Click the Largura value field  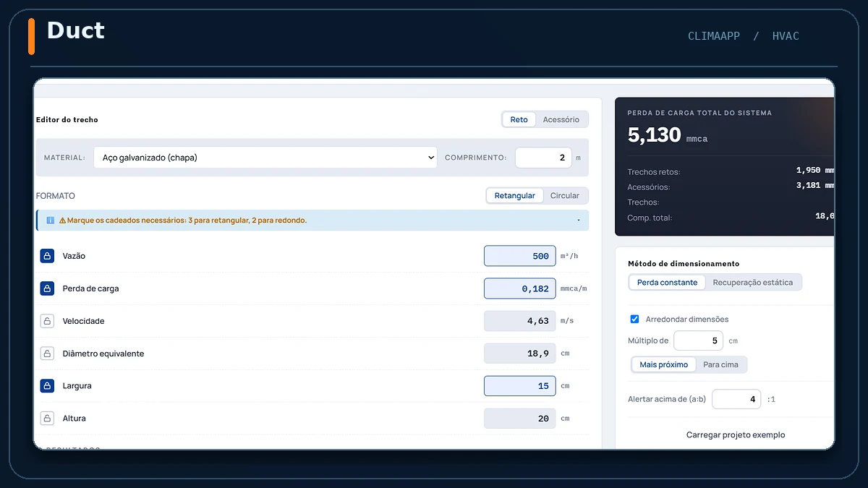pos(520,386)
